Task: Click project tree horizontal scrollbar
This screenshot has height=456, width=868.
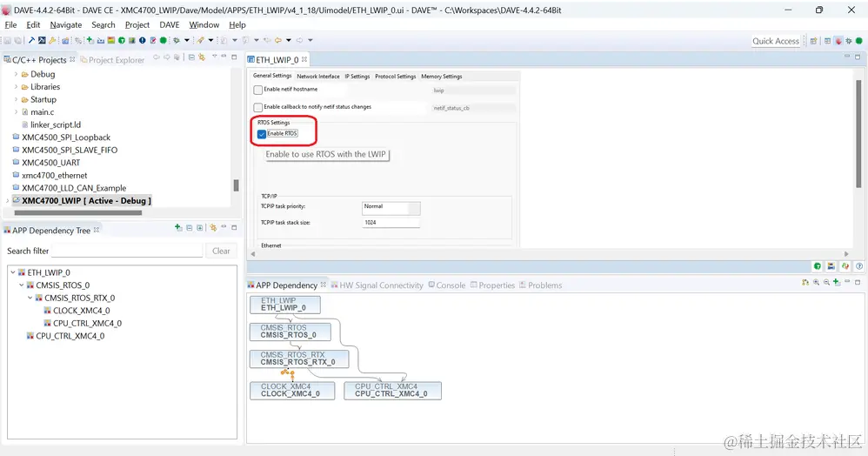Action: click(78, 212)
